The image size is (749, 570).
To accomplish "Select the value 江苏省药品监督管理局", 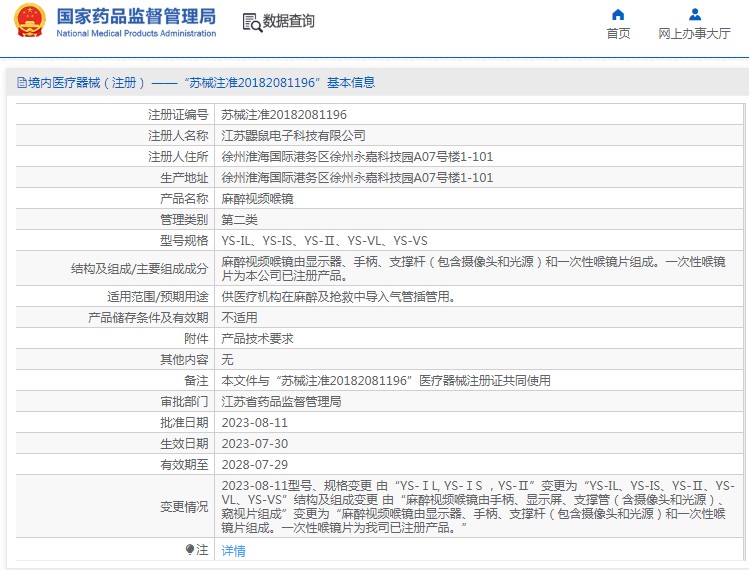I will (281, 402).
